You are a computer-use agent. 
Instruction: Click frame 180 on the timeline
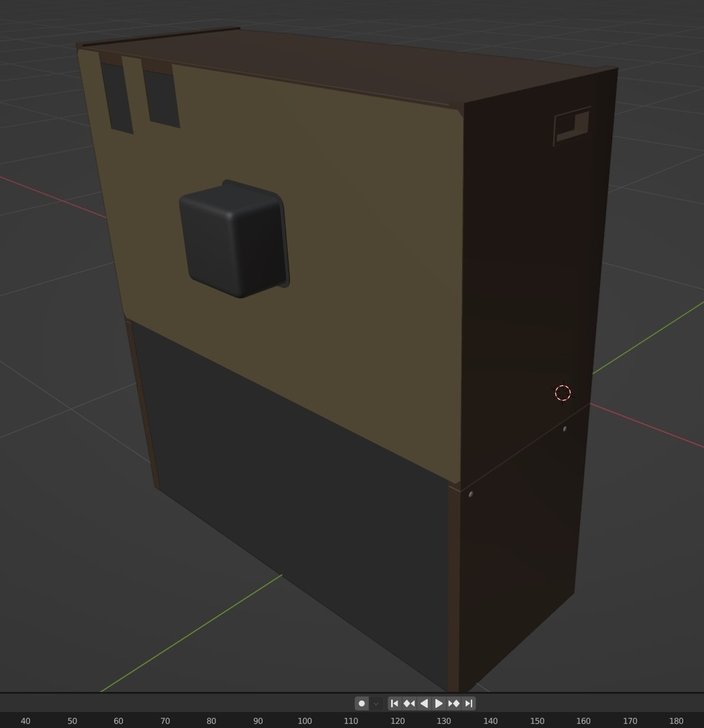[x=676, y=721]
